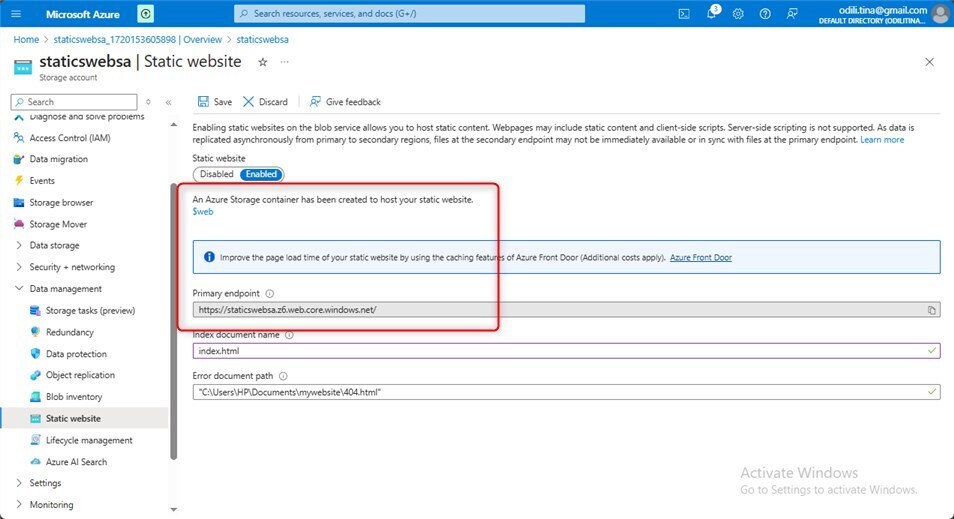Open the help question mark menu

pos(765,13)
